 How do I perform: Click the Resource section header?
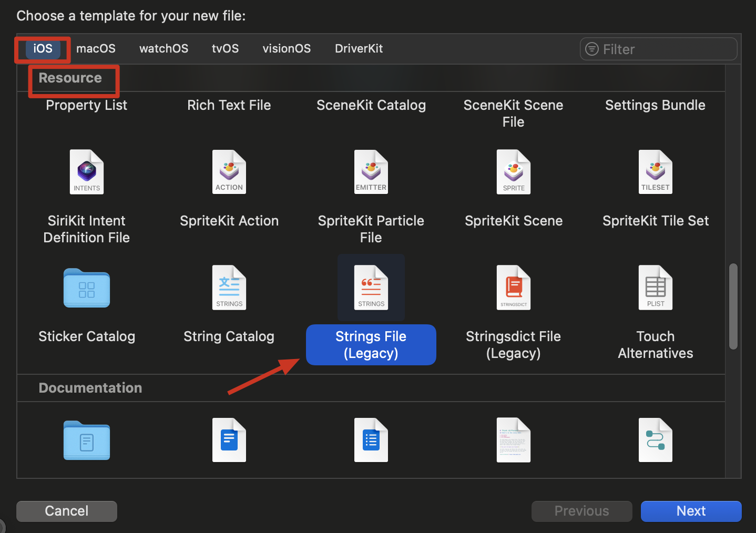70,78
